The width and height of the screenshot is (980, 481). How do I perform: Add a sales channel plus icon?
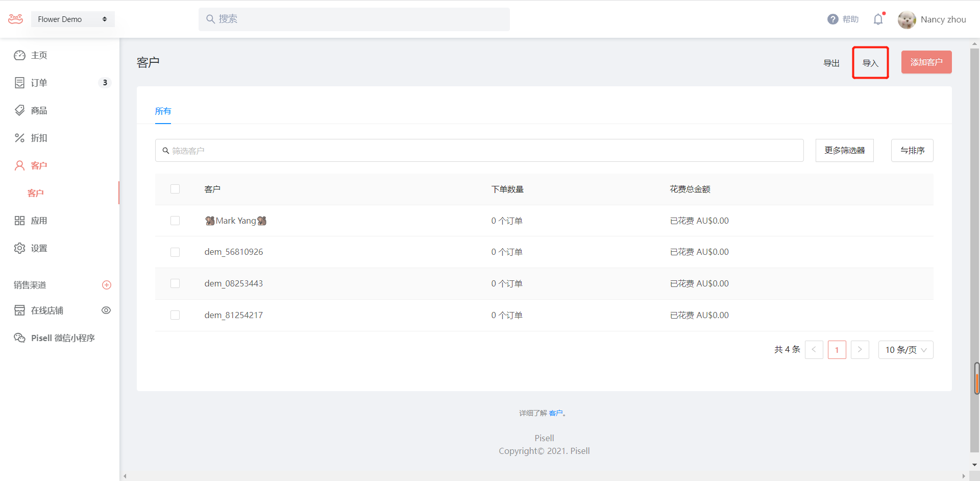107,285
